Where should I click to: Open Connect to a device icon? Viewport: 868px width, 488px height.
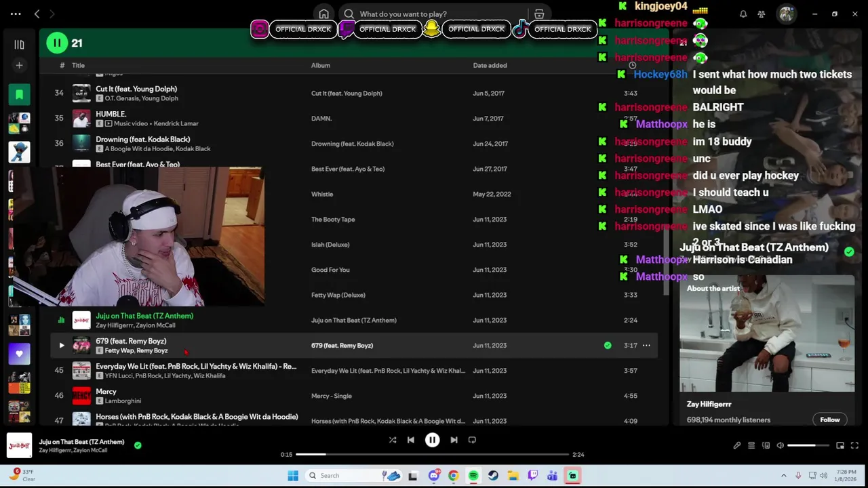(x=766, y=445)
